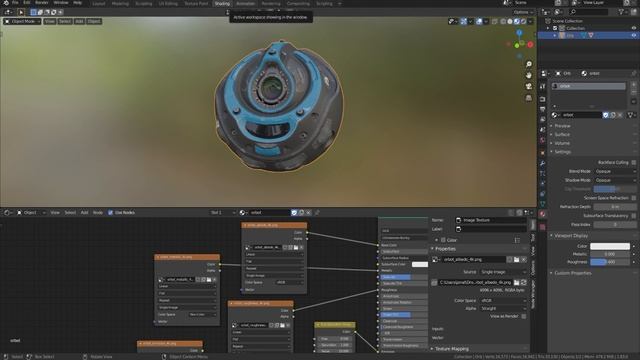Expand the Surface panel in material properties
Viewport: 640px width, 360px height.
[562, 134]
